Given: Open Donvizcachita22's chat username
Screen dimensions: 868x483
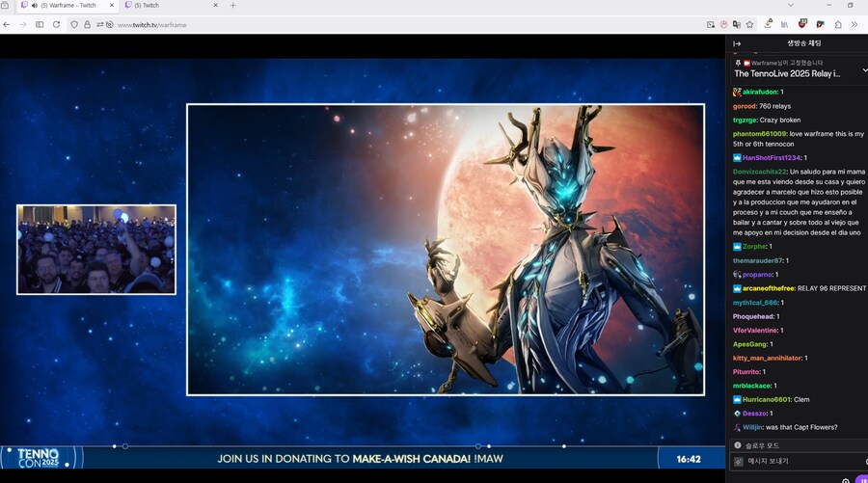Looking at the screenshot, I should [x=760, y=172].
